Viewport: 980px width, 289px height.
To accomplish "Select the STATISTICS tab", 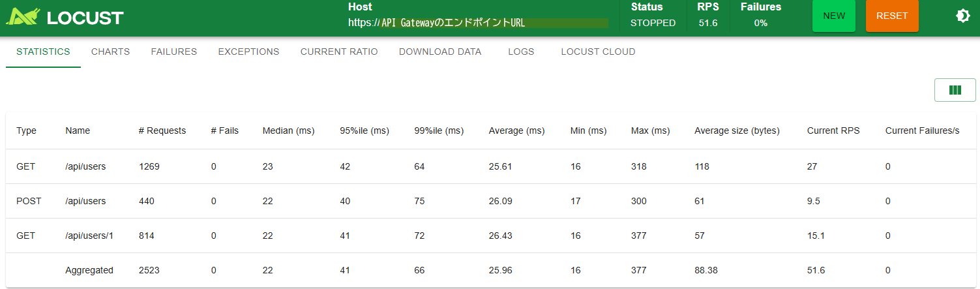I will coord(43,52).
